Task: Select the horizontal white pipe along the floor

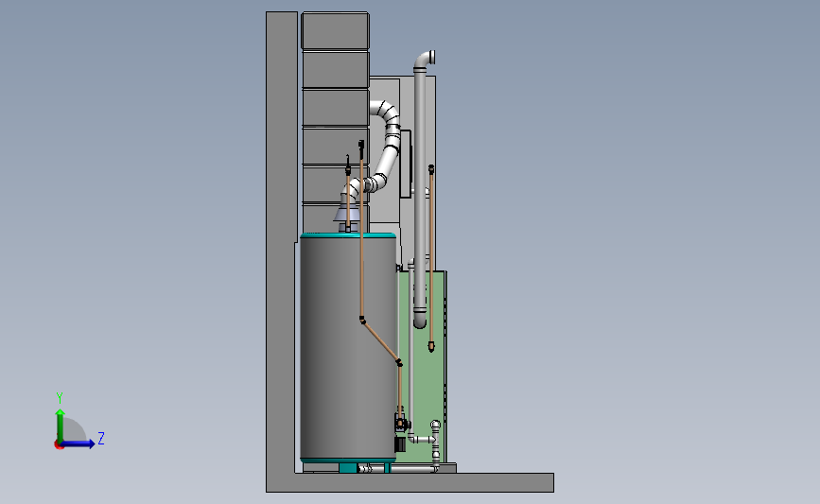Action: click(400, 469)
